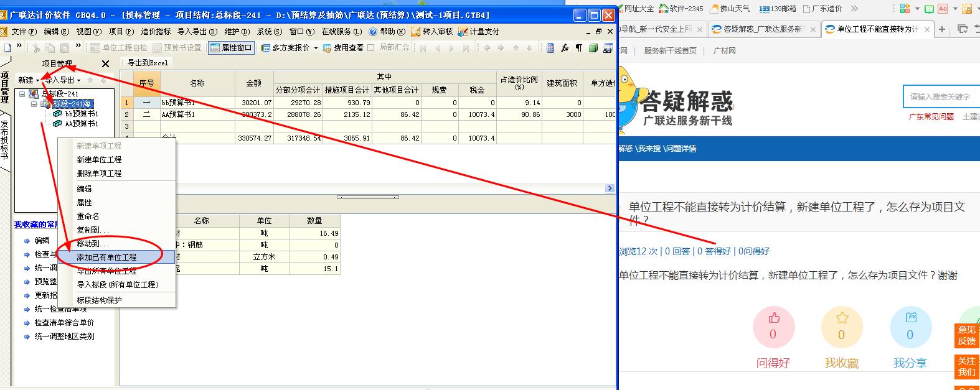The height and width of the screenshot is (390, 980).
Task: Open the 多方案报价 dropdown arrow
Action: pos(316,48)
